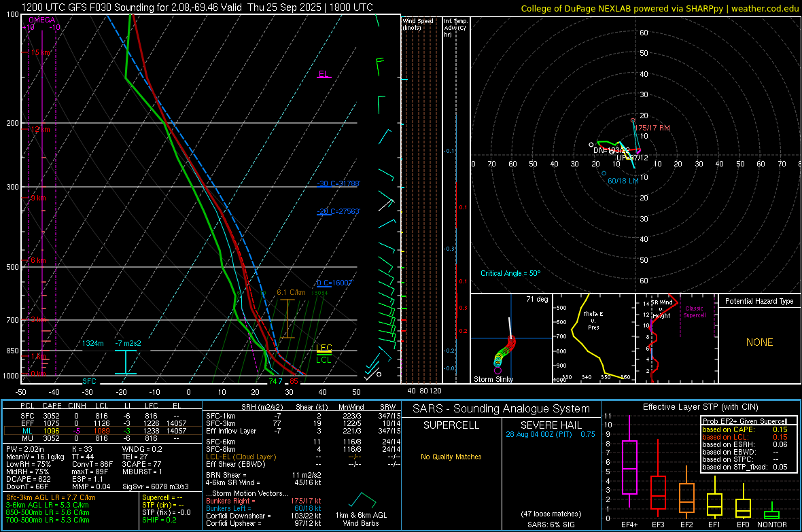Image resolution: width=802 pixels, height=532 pixels.
Task: Click the 6.1 C/km lapse rate label
Action: [x=291, y=293]
